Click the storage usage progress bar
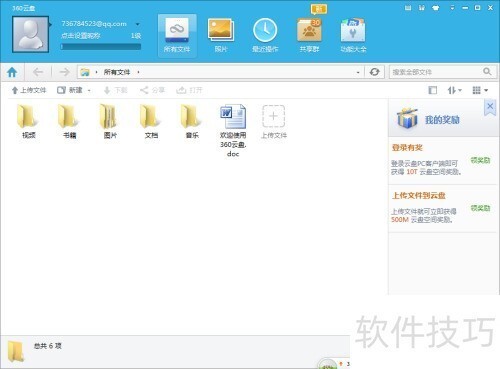 pos(101,47)
